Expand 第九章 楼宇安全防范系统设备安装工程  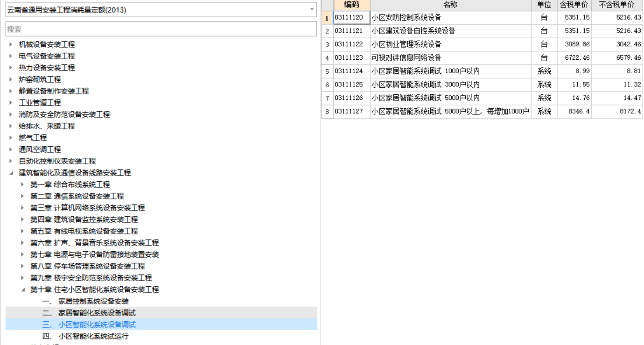click(22, 278)
